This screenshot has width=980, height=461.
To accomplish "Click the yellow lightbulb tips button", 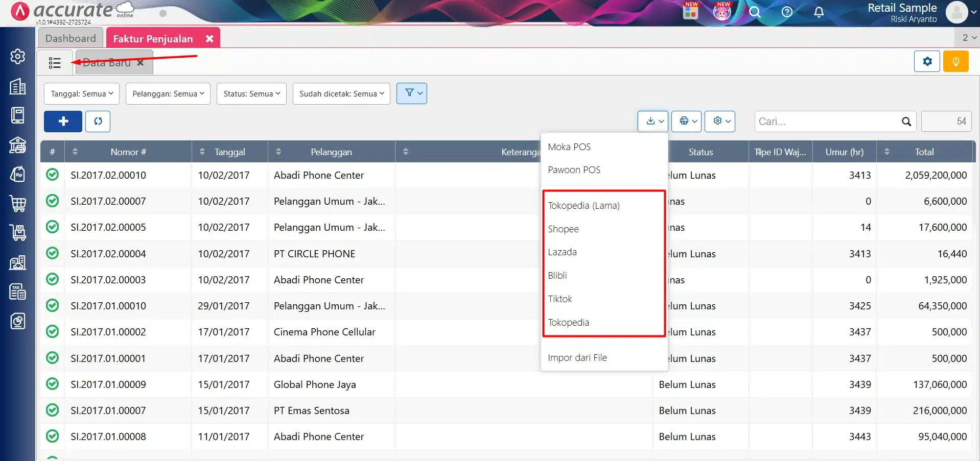I will point(955,62).
